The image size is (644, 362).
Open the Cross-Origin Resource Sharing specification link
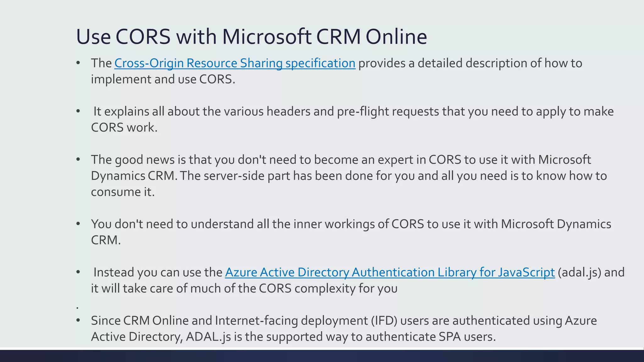pos(235,63)
